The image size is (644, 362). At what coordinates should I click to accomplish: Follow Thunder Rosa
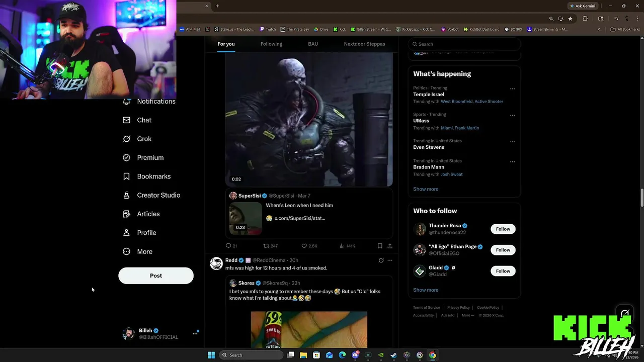(503, 229)
